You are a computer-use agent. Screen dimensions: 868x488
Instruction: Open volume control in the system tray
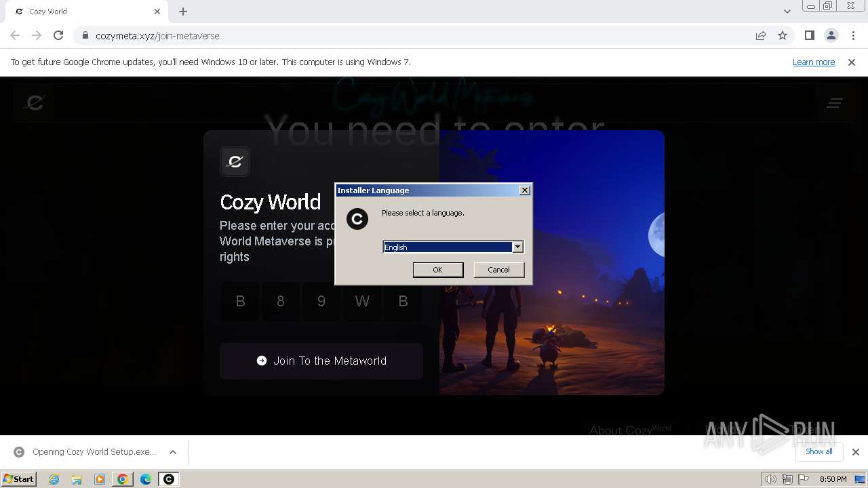(x=771, y=479)
